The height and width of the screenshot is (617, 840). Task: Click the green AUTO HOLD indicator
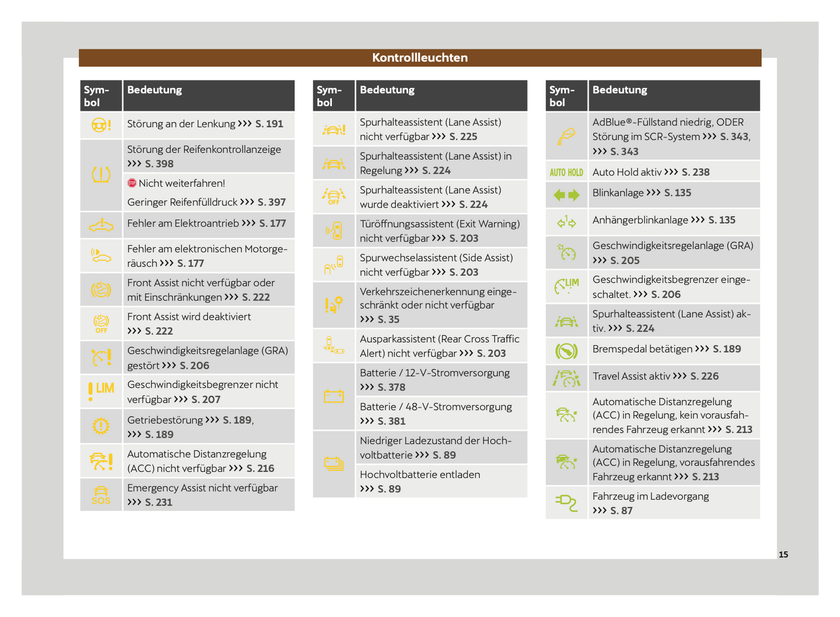(x=566, y=172)
